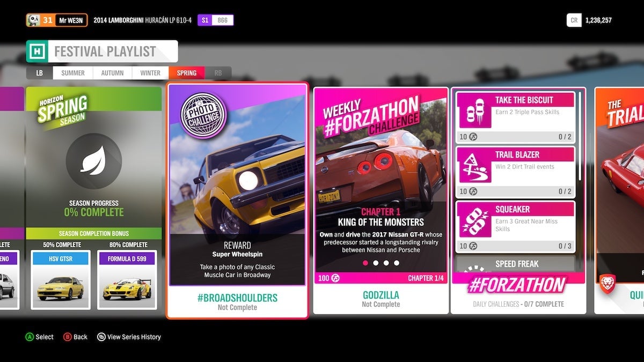
Task: Click the CR credits icon at top right
Action: (x=574, y=19)
